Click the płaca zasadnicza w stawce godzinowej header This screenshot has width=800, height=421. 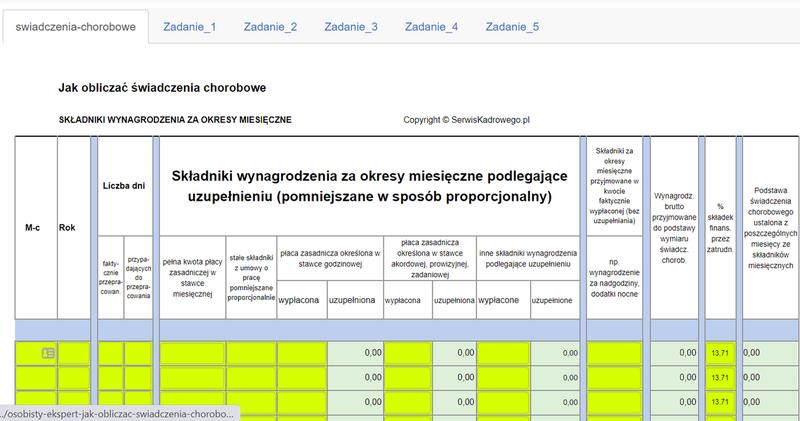[x=330, y=258]
